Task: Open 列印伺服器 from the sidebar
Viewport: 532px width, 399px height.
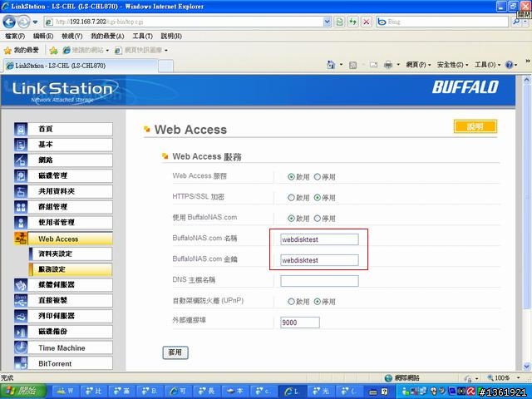Action: tap(63, 316)
